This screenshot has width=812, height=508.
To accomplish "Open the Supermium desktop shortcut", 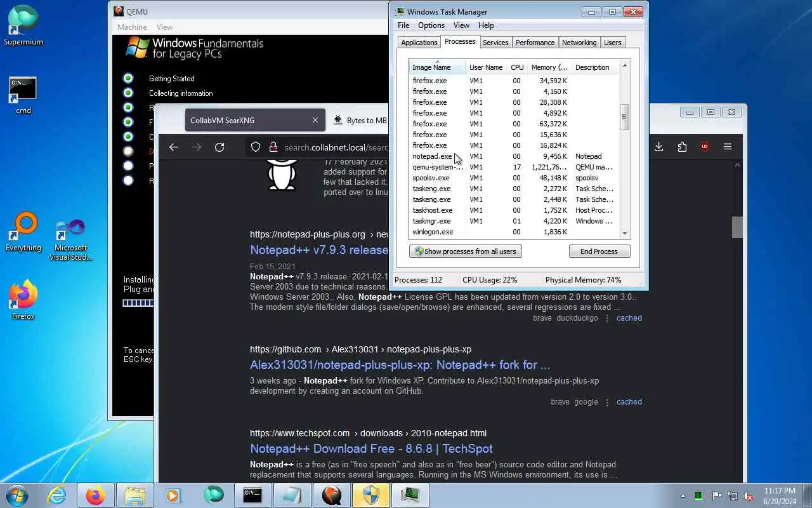I will tap(23, 25).
